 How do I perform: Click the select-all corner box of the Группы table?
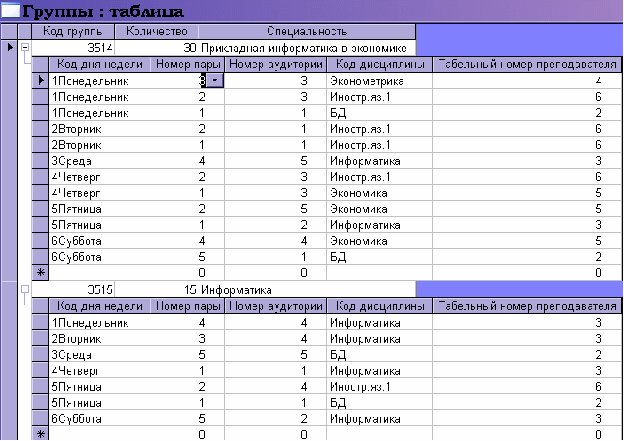10,31
